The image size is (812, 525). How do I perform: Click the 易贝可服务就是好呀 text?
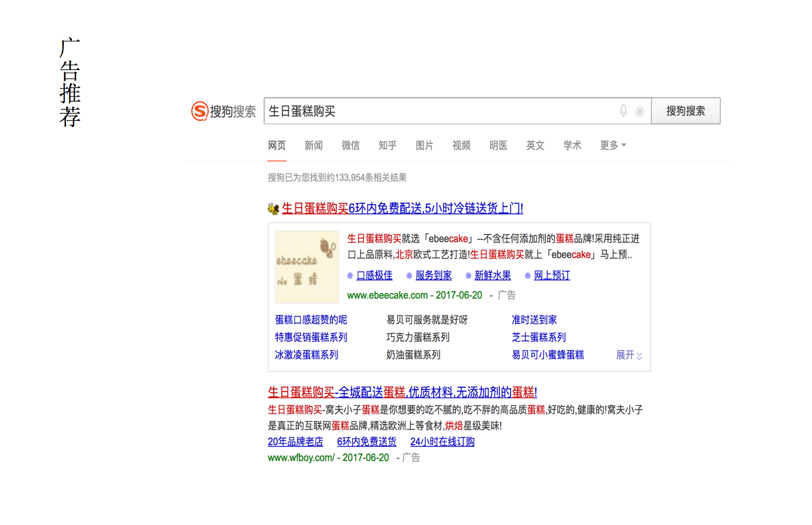(x=427, y=320)
